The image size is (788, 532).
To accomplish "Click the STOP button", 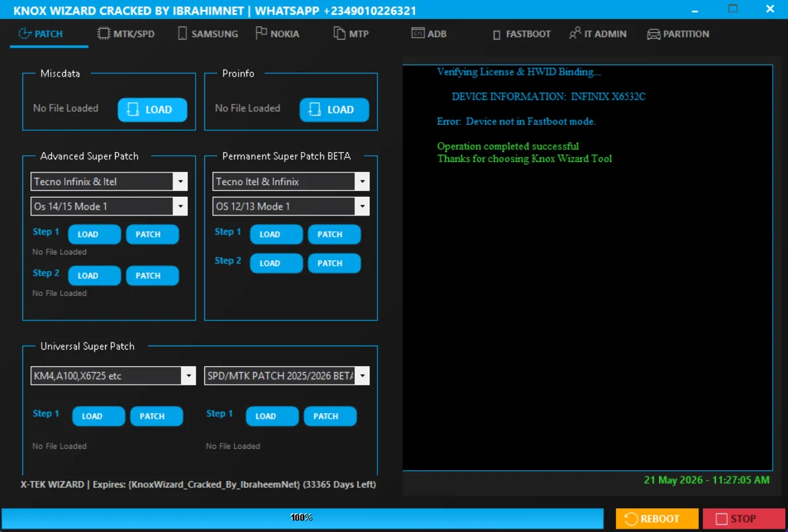I will pos(745,519).
